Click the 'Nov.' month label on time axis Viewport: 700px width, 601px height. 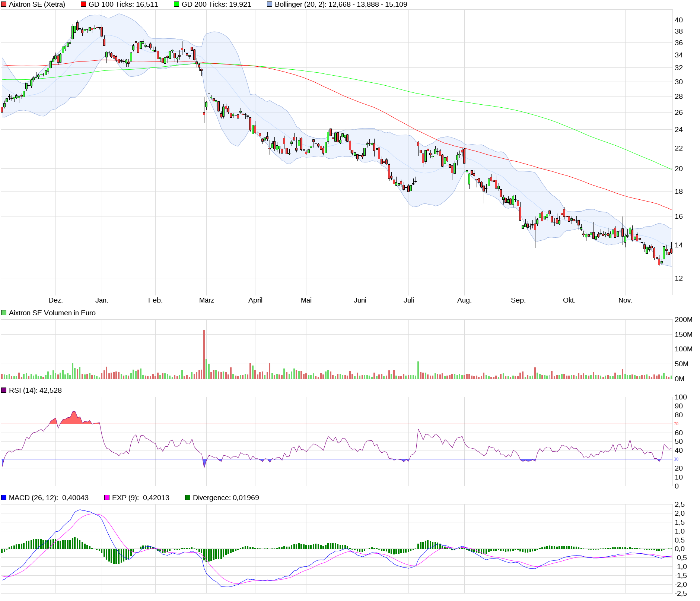[x=625, y=300]
